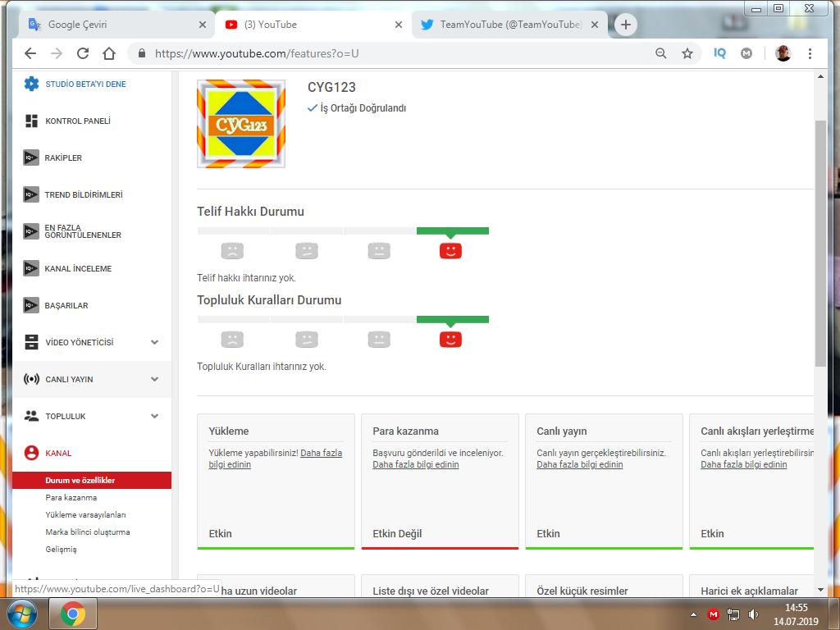
Task: Click the Kanal İnceleme icon
Action: 31,268
